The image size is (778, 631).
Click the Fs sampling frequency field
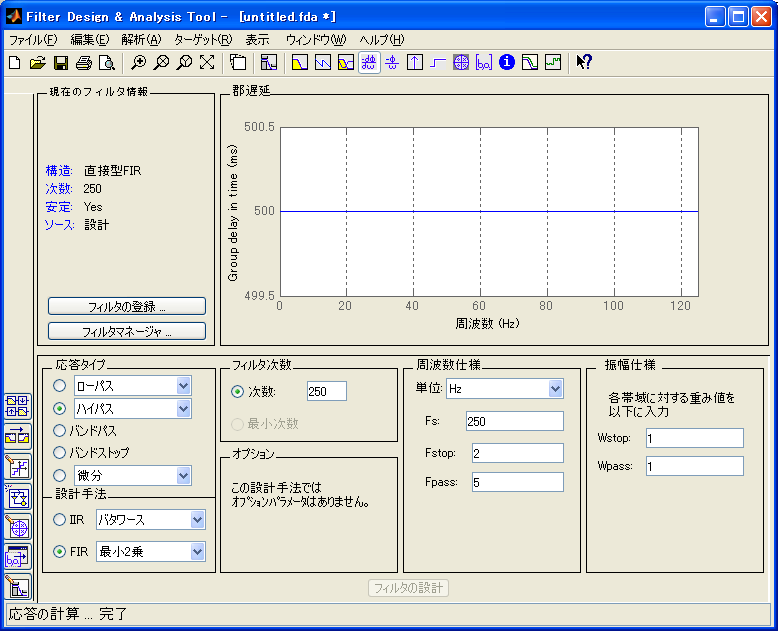click(515, 421)
